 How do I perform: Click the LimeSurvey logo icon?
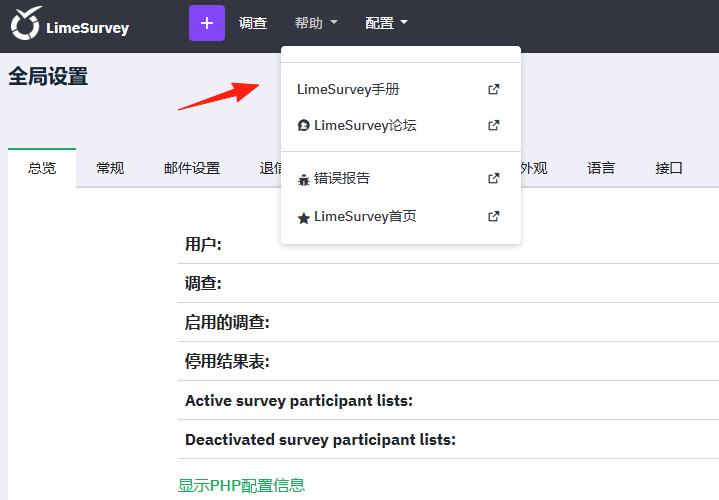click(27, 23)
